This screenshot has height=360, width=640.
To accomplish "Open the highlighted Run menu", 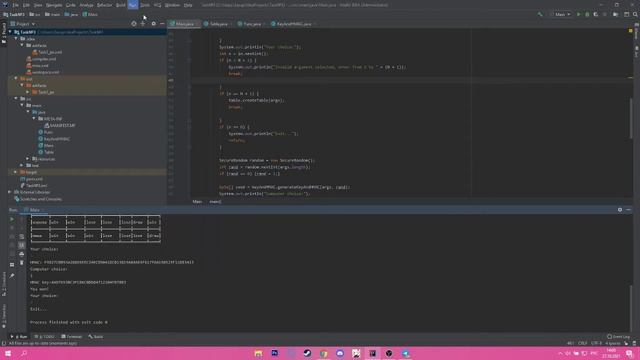I will 133,5.
